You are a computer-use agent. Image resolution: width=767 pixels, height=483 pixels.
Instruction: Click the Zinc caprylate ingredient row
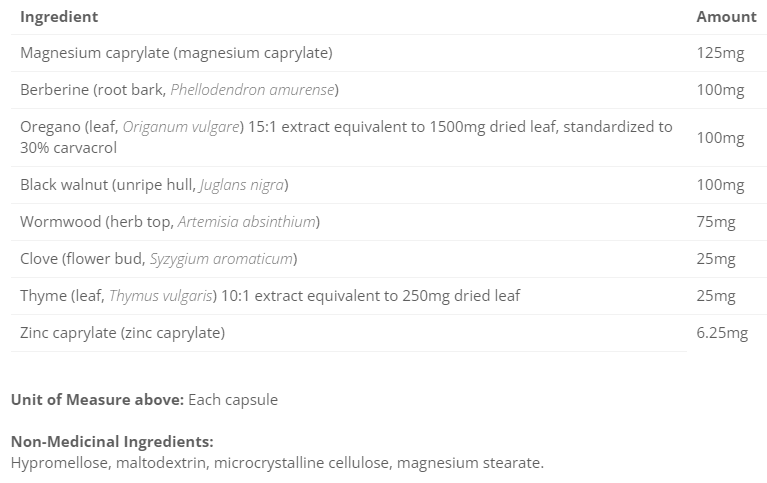[x=122, y=333]
